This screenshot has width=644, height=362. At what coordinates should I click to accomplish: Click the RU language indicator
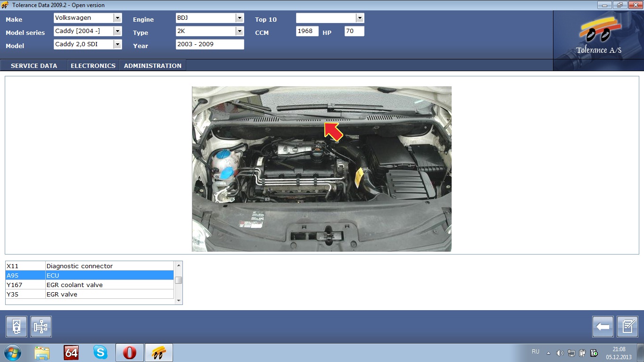pyautogui.click(x=536, y=352)
